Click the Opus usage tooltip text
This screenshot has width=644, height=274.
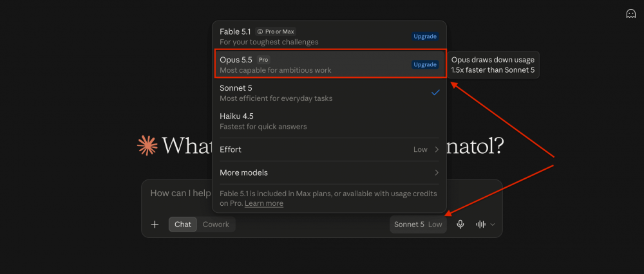click(x=493, y=65)
